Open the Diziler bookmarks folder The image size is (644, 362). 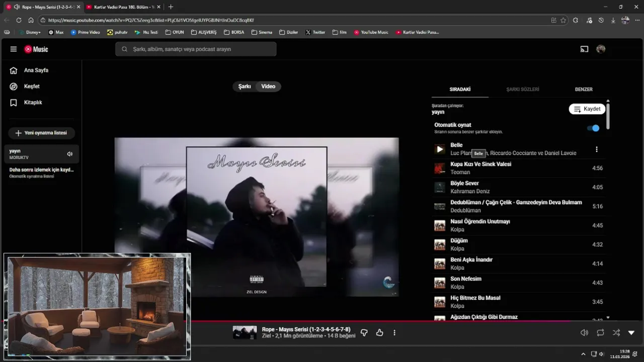pos(289,32)
